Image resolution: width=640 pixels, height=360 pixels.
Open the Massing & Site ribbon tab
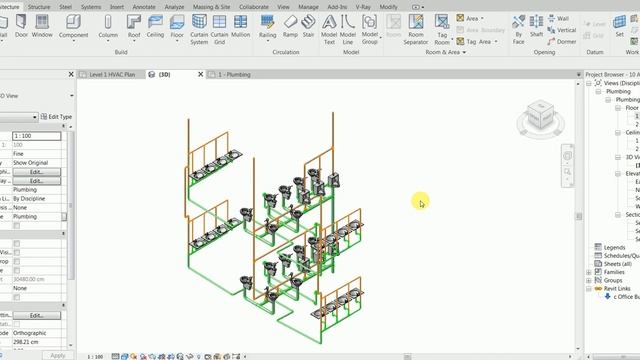pyautogui.click(x=211, y=7)
